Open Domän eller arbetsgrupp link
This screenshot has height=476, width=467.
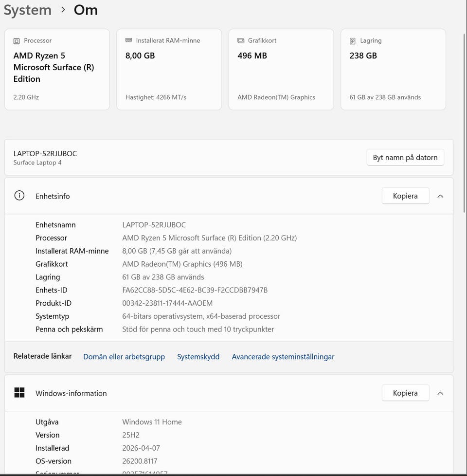[x=124, y=357]
